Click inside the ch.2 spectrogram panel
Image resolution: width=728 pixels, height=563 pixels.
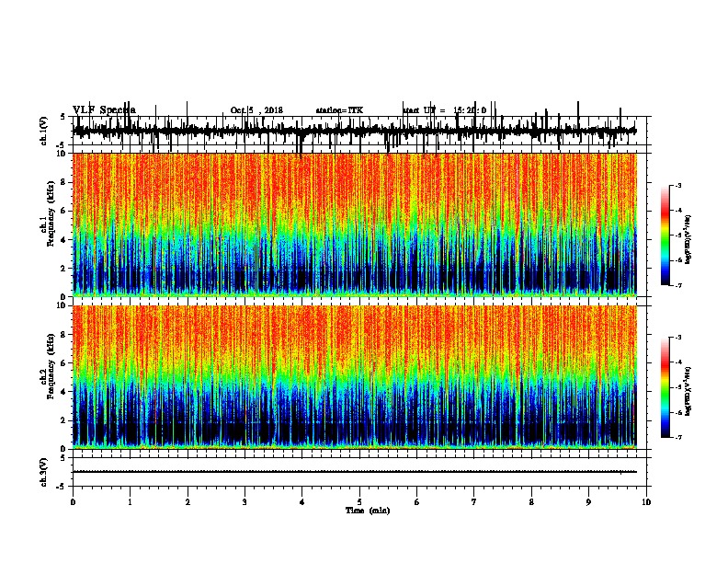[x=355, y=377]
